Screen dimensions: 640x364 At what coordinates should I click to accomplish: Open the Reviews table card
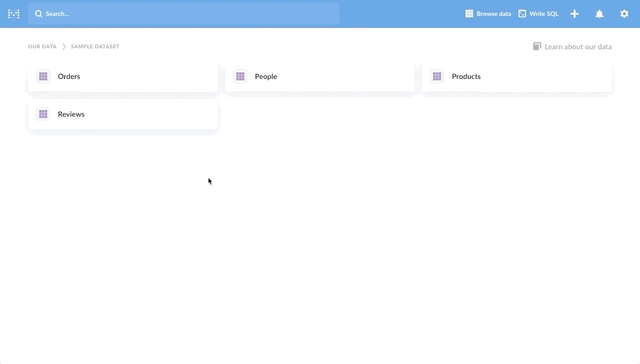[123, 114]
